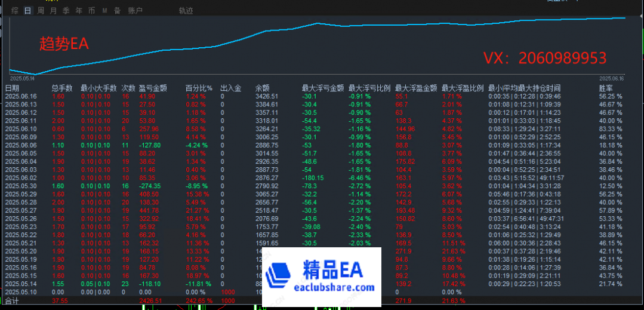Switch to the 年 yearly tab
This screenshot has height=310, width=644.
click(78, 11)
